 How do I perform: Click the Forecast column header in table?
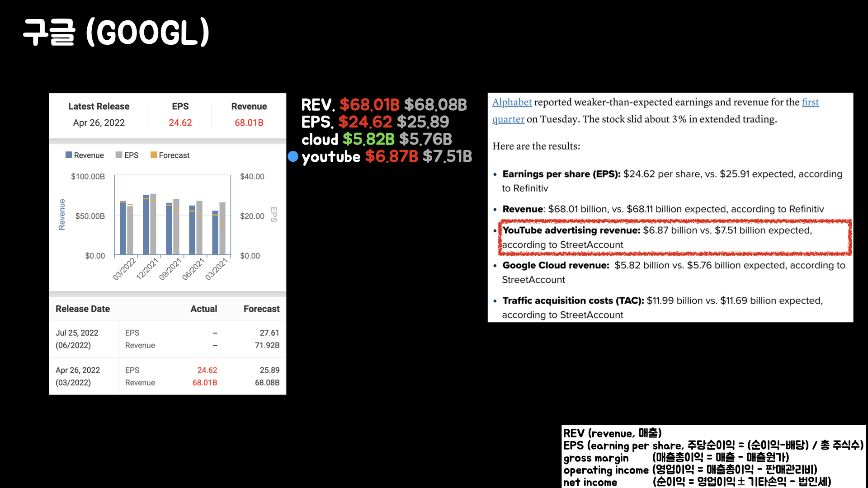(261, 309)
